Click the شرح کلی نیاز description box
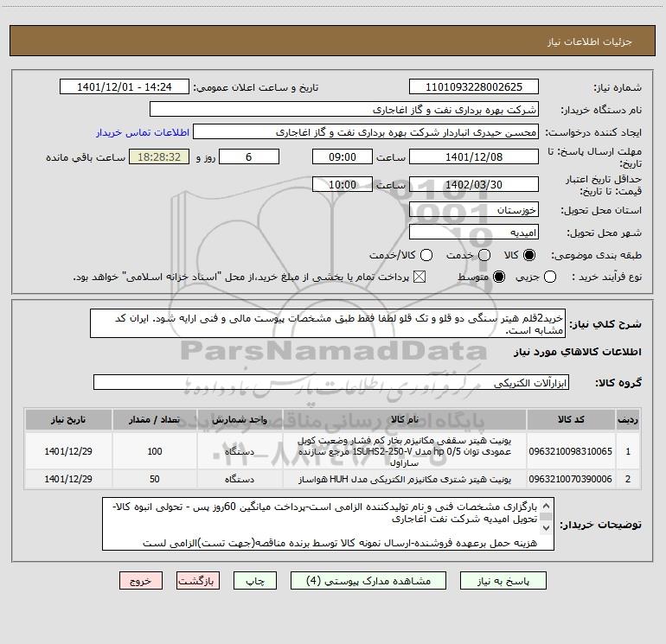 pyautogui.click(x=328, y=324)
